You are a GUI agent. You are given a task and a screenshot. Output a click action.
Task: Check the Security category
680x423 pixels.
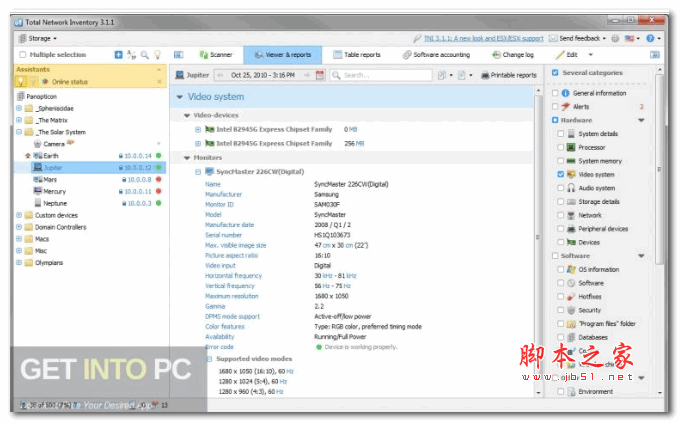point(560,310)
